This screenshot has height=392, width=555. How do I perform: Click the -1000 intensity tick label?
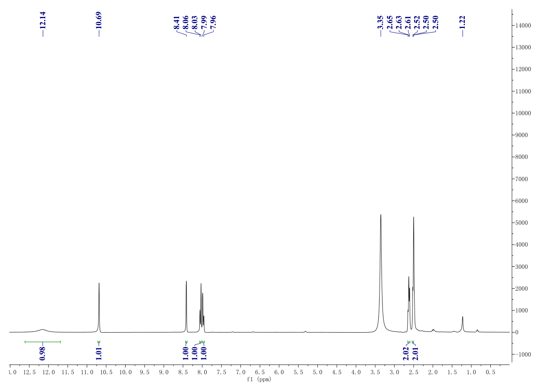[522, 355]
